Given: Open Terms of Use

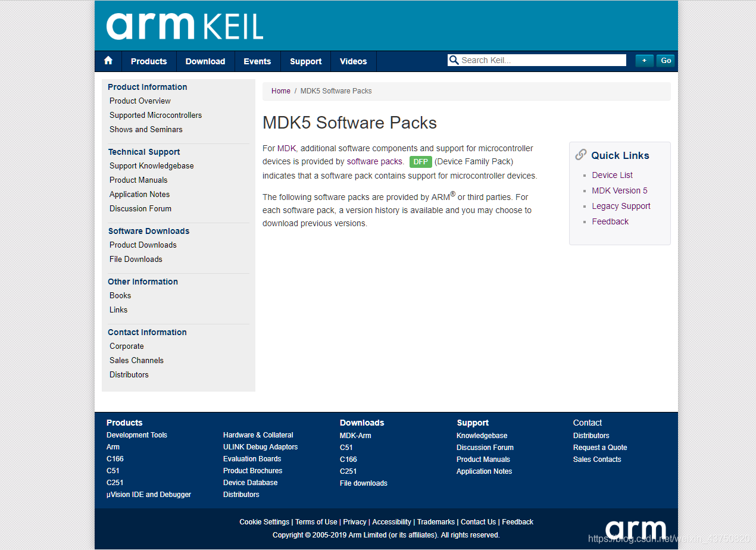Looking at the screenshot, I should (x=316, y=522).
